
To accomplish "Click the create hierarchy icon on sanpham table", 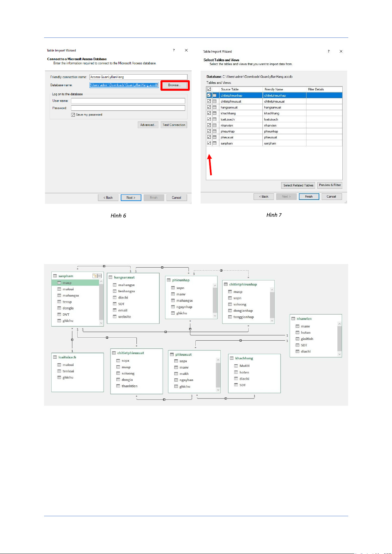I will 95,276.
